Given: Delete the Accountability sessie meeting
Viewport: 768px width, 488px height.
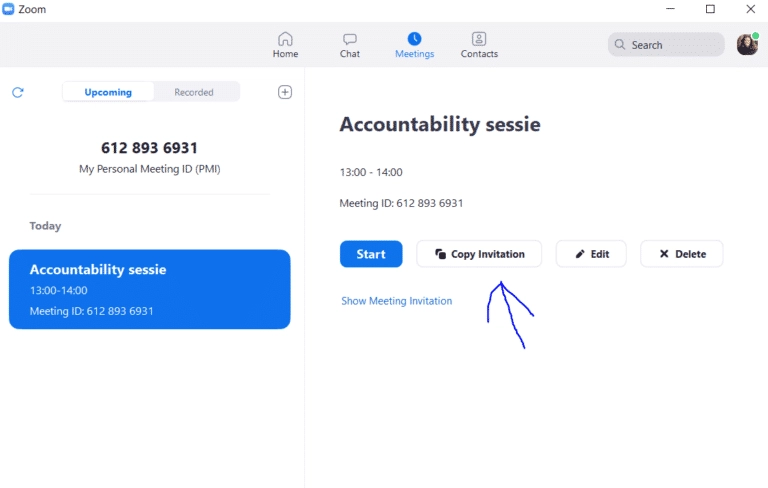Looking at the screenshot, I should tap(681, 254).
